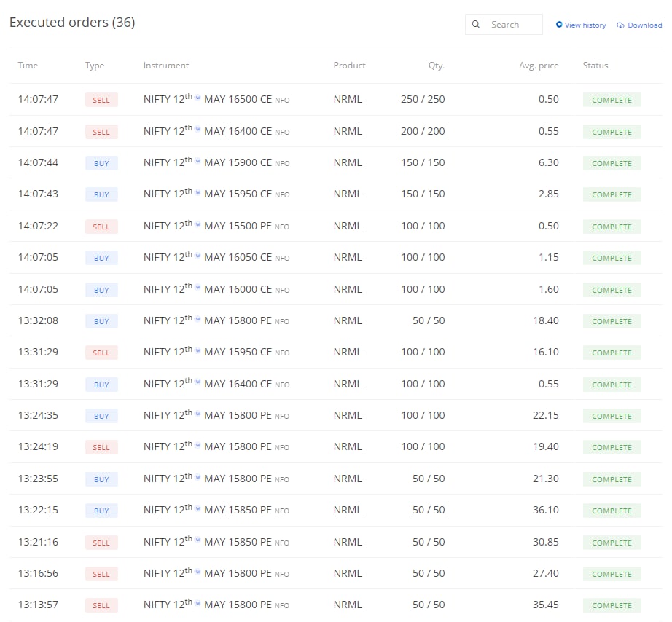Click NRML product on 15500 PE row
Viewport: 672px width, 622px height.
pyautogui.click(x=348, y=226)
